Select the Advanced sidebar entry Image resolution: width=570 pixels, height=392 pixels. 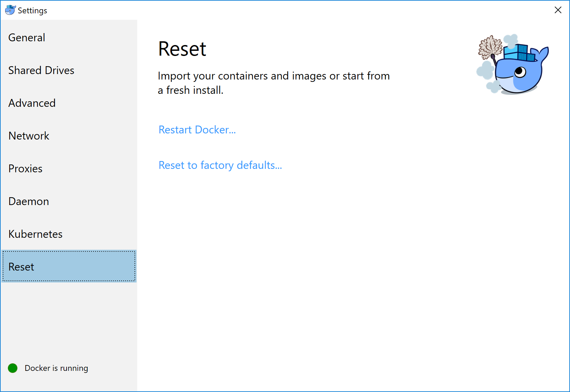[x=32, y=103]
